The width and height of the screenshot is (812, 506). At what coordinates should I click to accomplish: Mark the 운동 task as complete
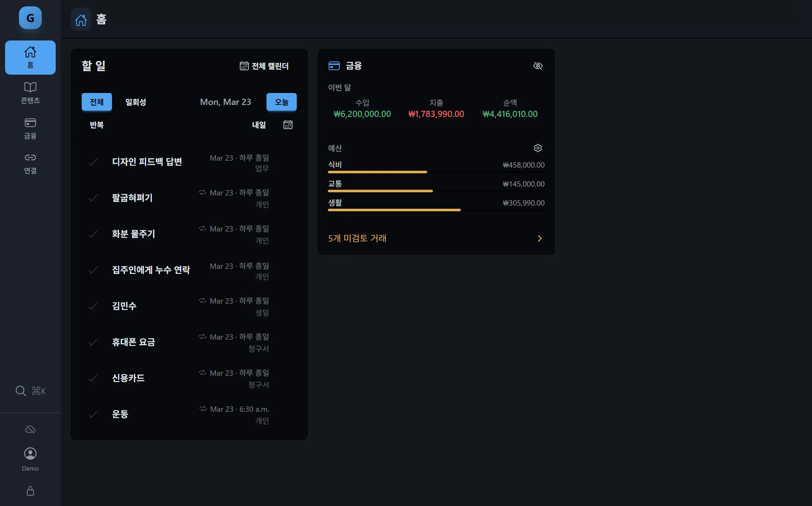pos(93,414)
